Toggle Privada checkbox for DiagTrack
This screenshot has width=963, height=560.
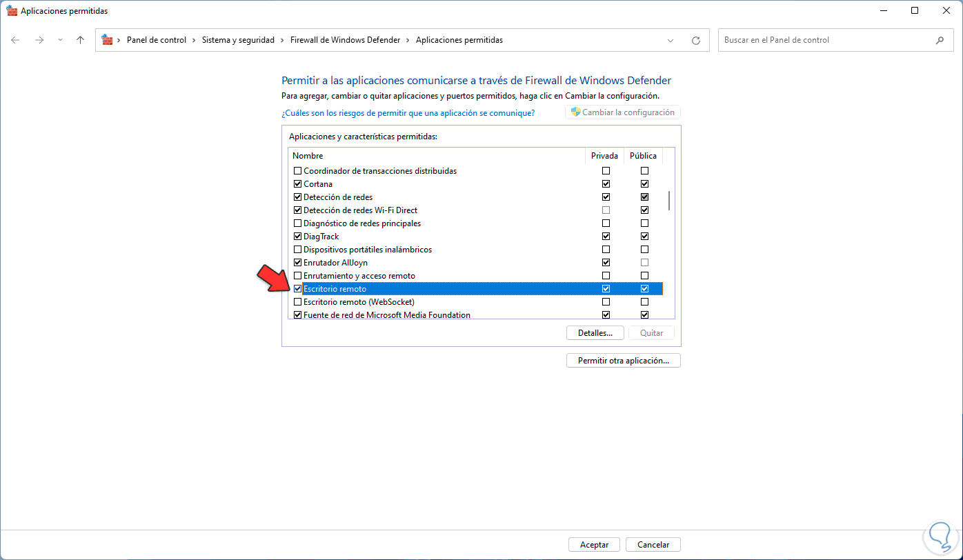coord(606,237)
